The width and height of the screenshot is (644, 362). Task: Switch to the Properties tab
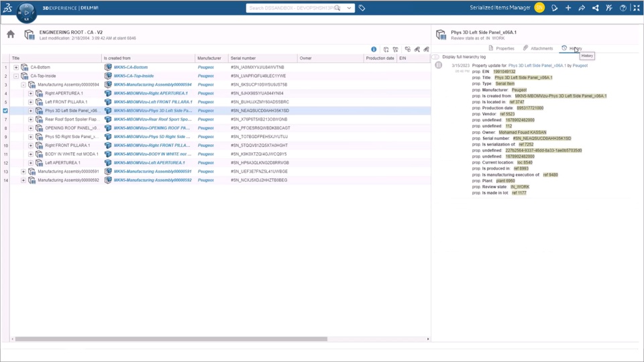501,48
